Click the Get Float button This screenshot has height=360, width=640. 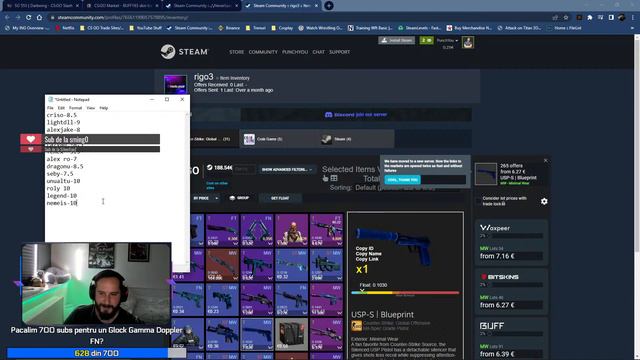[280, 198]
